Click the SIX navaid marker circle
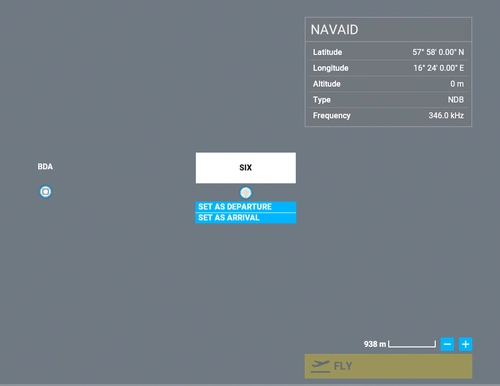 (246, 192)
